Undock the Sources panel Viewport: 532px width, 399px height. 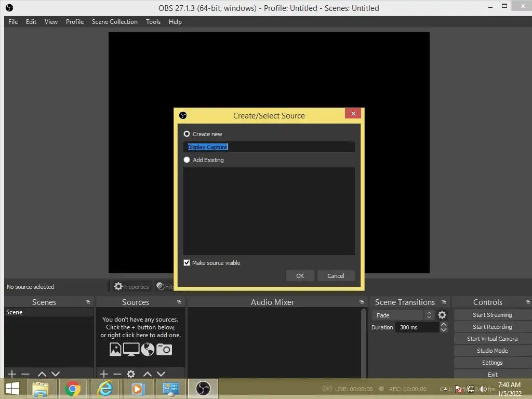coord(179,302)
